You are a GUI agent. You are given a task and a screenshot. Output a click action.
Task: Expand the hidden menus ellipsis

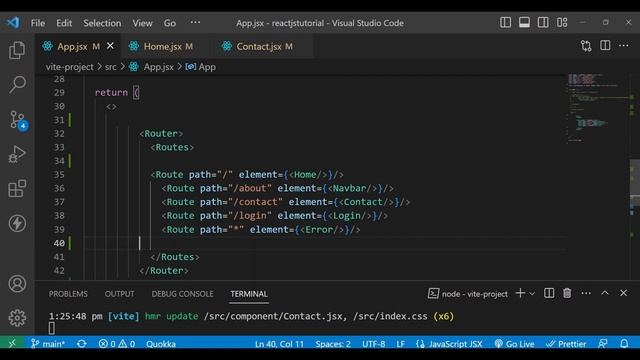(x=196, y=22)
